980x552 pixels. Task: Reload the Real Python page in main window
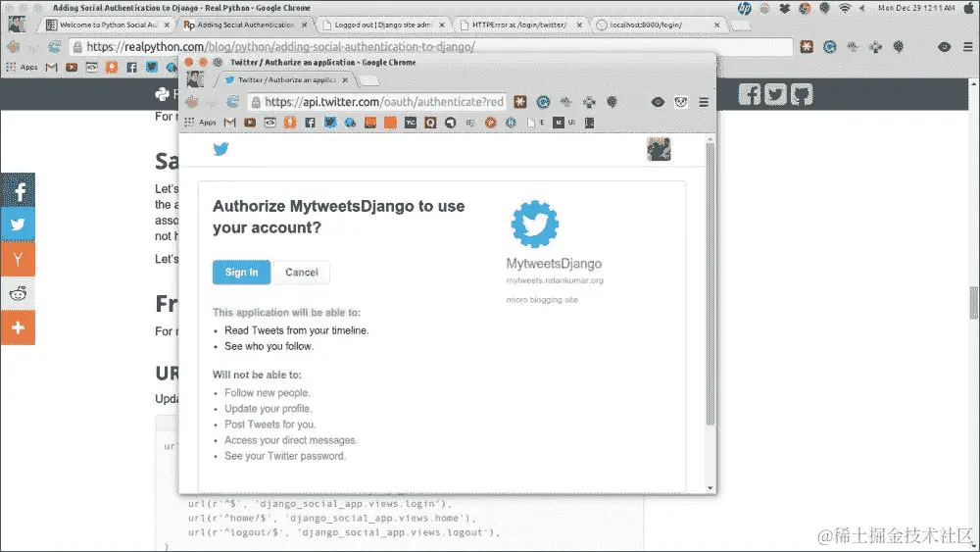pyautogui.click(x=54, y=47)
